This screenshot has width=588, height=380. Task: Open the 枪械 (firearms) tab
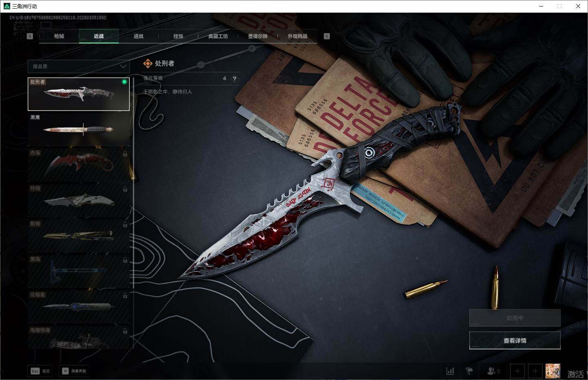[x=59, y=36]
